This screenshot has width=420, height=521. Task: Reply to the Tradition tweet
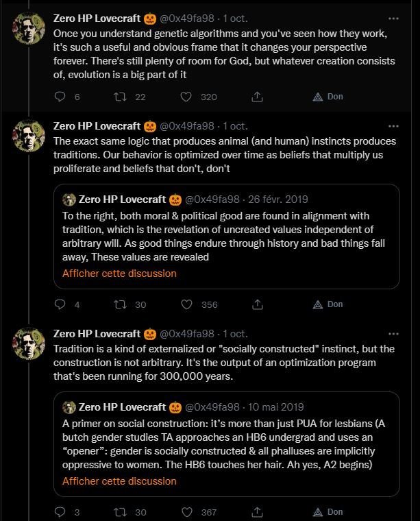(x=60, y=512)
